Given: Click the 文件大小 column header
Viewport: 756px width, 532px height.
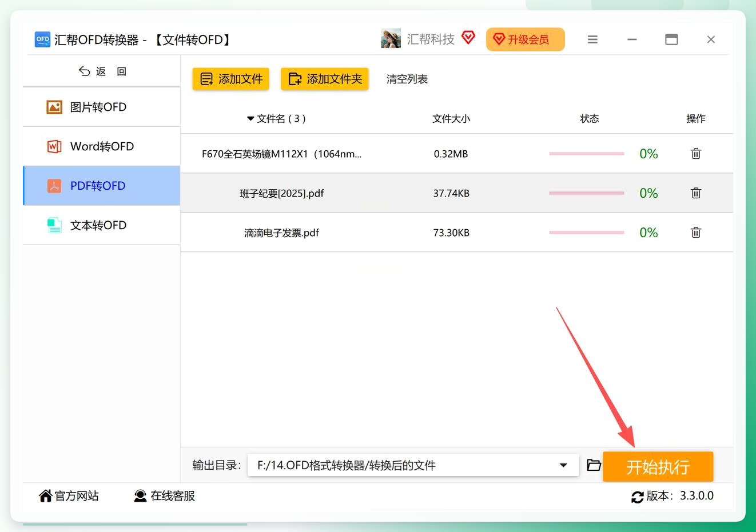Looking at the screenshot, I should (x=451, y=118).
